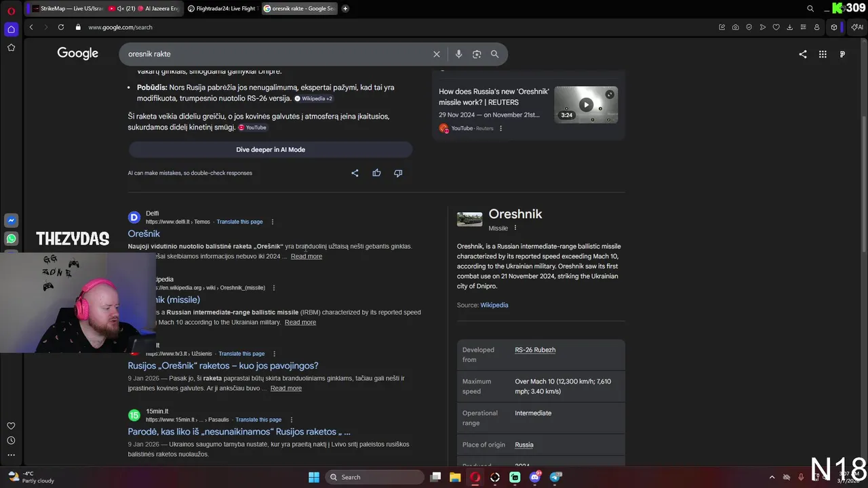Open Opera downloads panel
The image size is (868, 488).
(x=789, y=27)
